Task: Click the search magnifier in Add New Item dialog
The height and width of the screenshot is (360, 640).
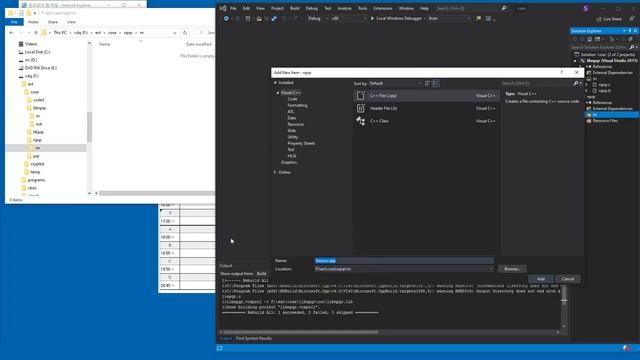Action: pyautogui.click(x=576, y=83)
